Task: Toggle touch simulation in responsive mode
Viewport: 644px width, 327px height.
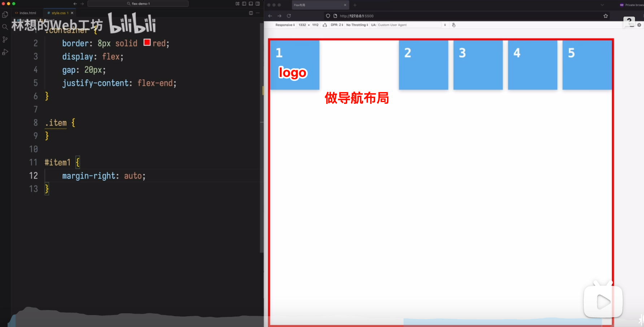Action: click(x=454, y=25)
